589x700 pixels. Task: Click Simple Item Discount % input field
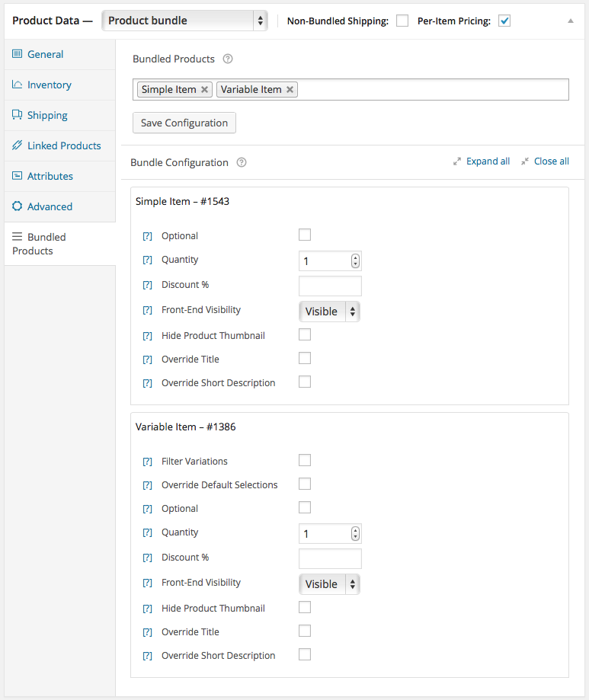[330, 286]
